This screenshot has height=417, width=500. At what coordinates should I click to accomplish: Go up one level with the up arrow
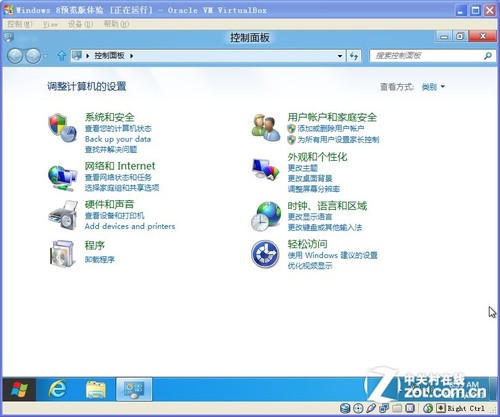61,56
